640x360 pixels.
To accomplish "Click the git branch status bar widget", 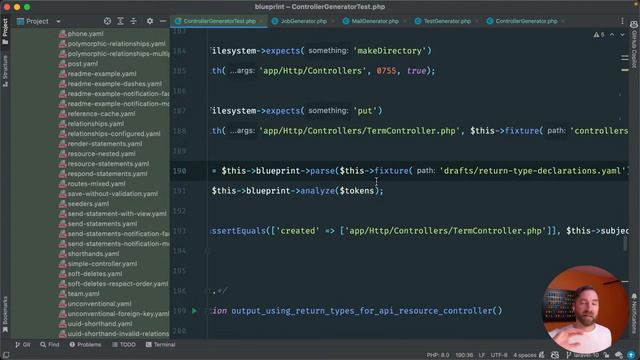I will (583, 355).
